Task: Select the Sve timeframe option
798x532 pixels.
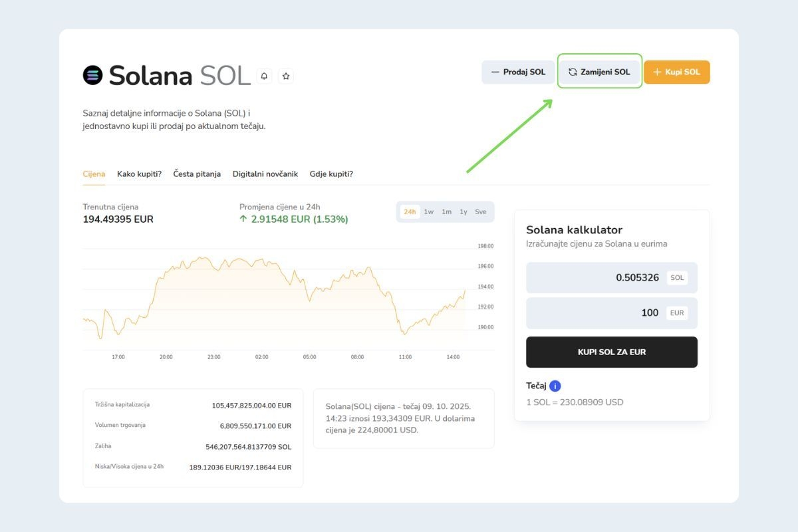Action: point(480,211)
